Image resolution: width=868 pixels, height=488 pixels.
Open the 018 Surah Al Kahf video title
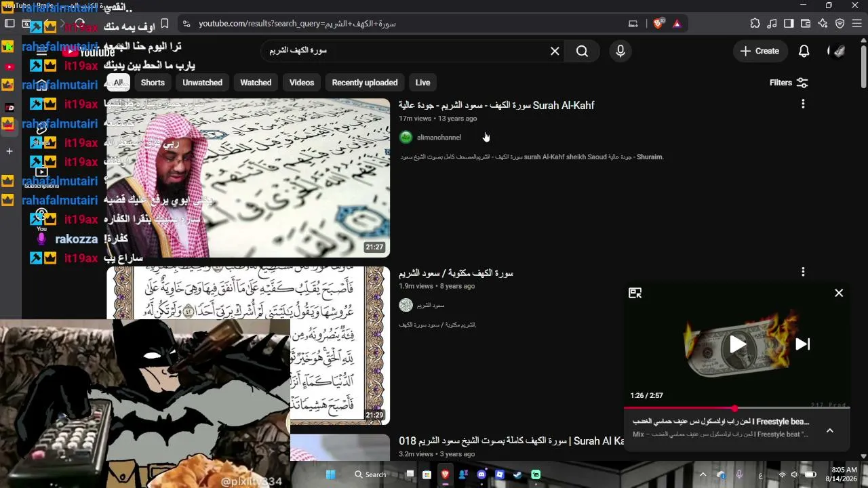point(511,441)
